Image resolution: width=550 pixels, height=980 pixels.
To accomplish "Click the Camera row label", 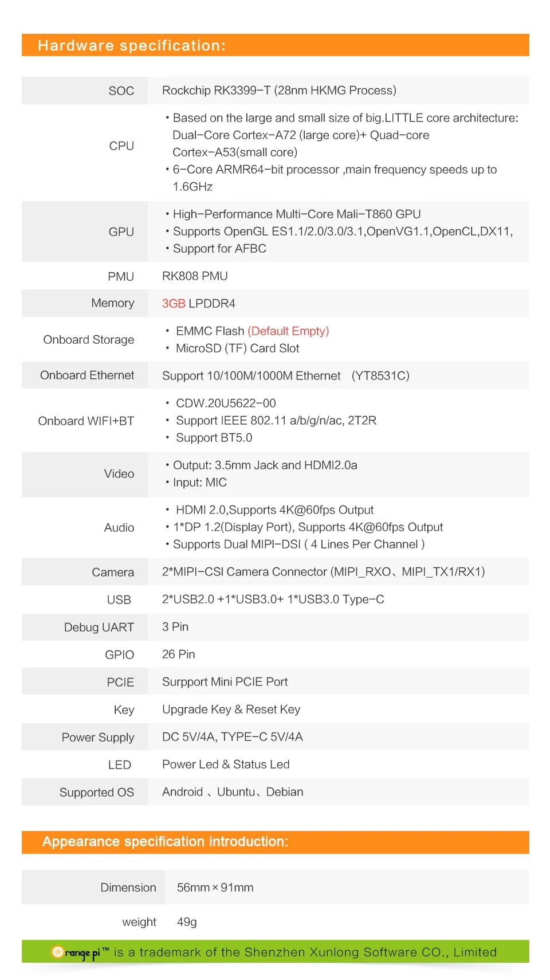I will click(x=113, y=572).
